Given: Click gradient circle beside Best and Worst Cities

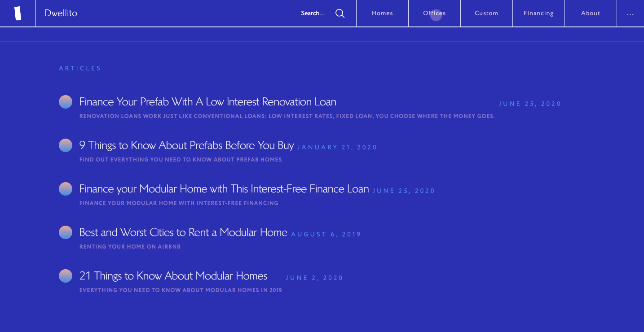Looking at the screenshot, I should 66,232.
